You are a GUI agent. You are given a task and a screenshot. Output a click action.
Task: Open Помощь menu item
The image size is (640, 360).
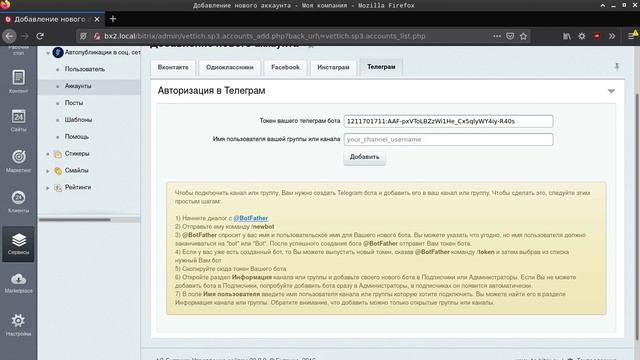(x=77, y=137)
